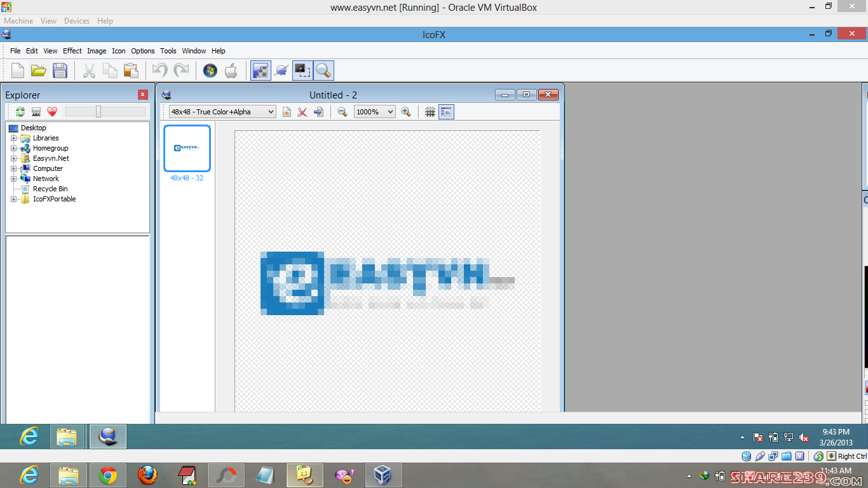868x488 pixels.
Task: Select the 48x48 - 32 image thumbnail
Action: coord(187,148)
